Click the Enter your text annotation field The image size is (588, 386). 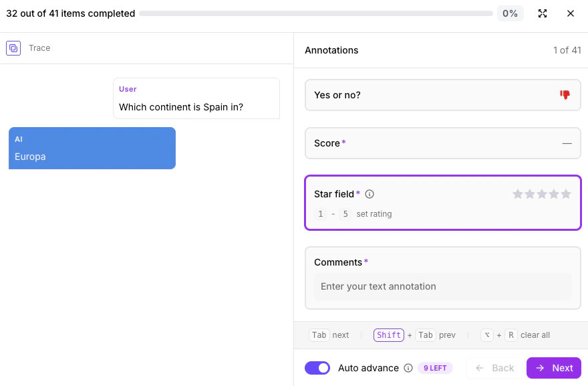coord(442,286)
